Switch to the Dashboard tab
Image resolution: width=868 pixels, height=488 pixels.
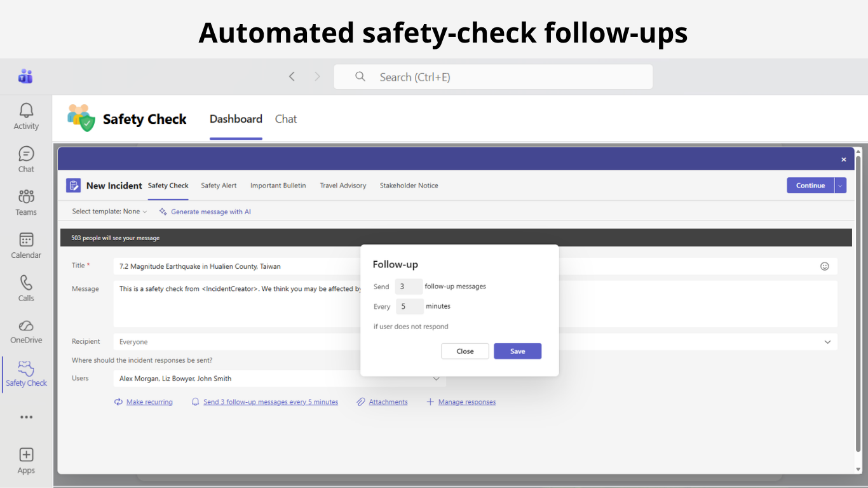236,119
